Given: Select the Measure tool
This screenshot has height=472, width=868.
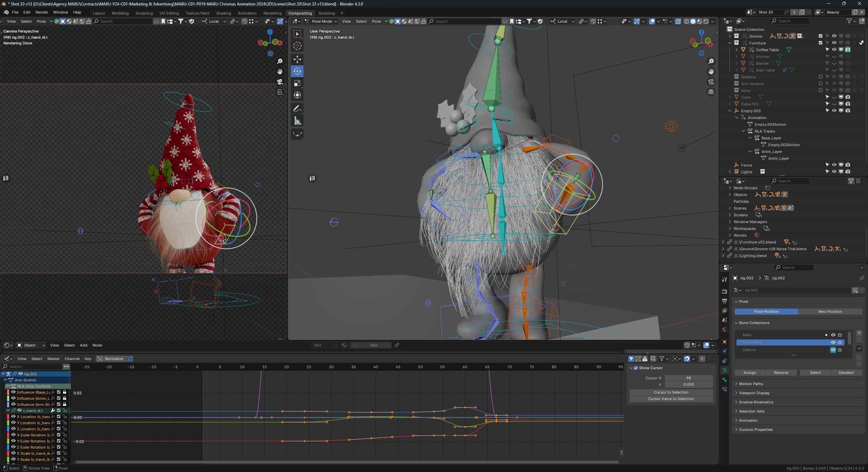Looking at the screenshot, I should [297, 120].
